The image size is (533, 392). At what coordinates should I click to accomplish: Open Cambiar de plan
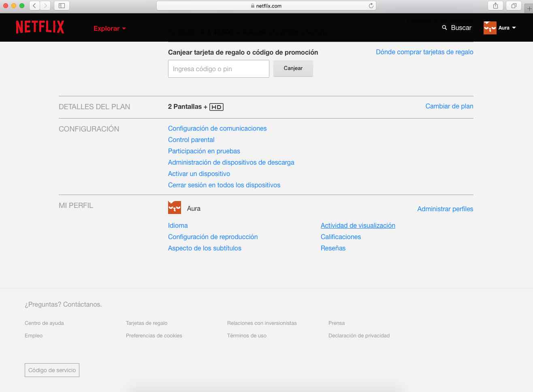[449, 106]
